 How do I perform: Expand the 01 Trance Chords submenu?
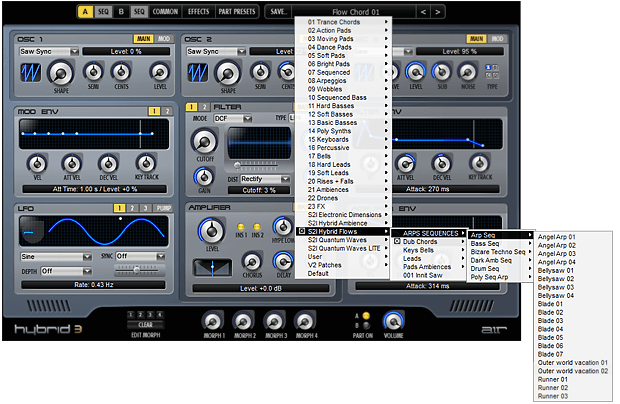point(343,22)
